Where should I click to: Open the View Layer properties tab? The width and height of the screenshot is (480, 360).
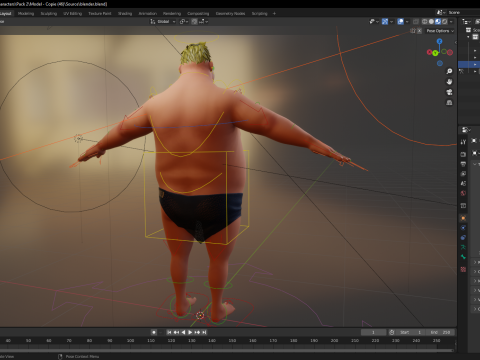pos(463,174)
